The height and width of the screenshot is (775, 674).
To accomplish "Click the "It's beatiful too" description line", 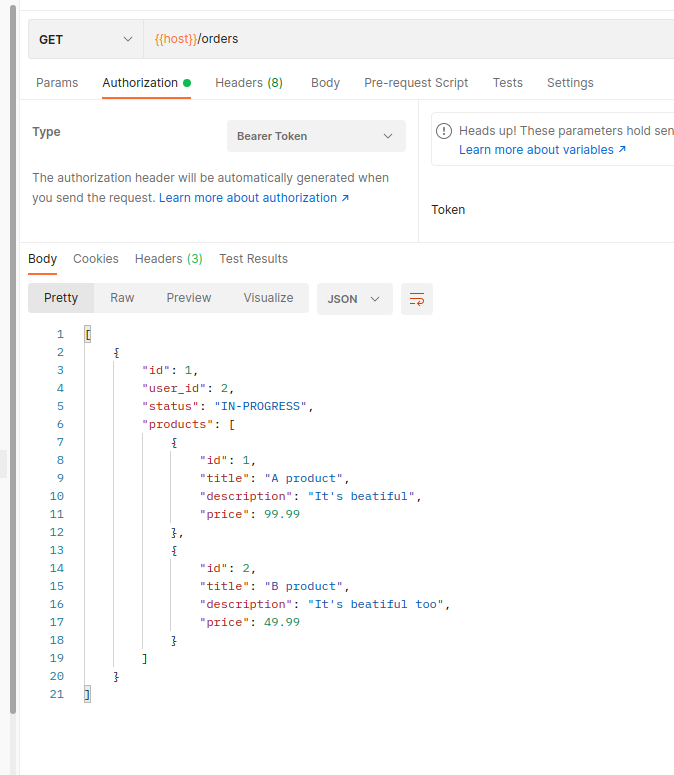I will click(325, 604).
